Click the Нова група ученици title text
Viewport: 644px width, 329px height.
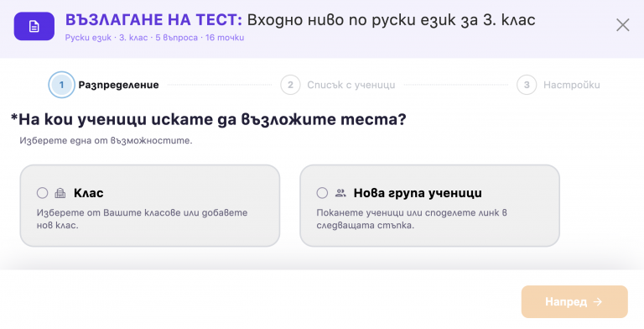click(x=418, y=193)
